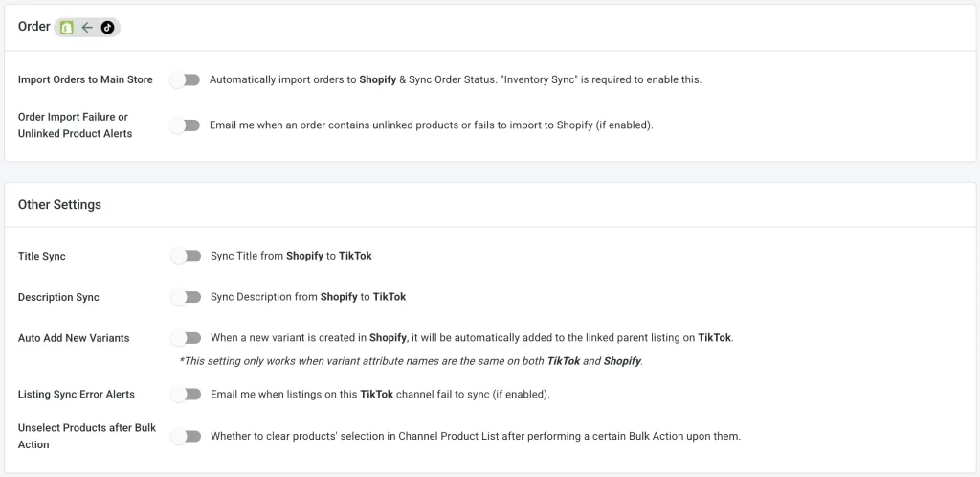Viewport: 980px width, 477px height.
Task: Switch on Description Sync
Action: 187,297
